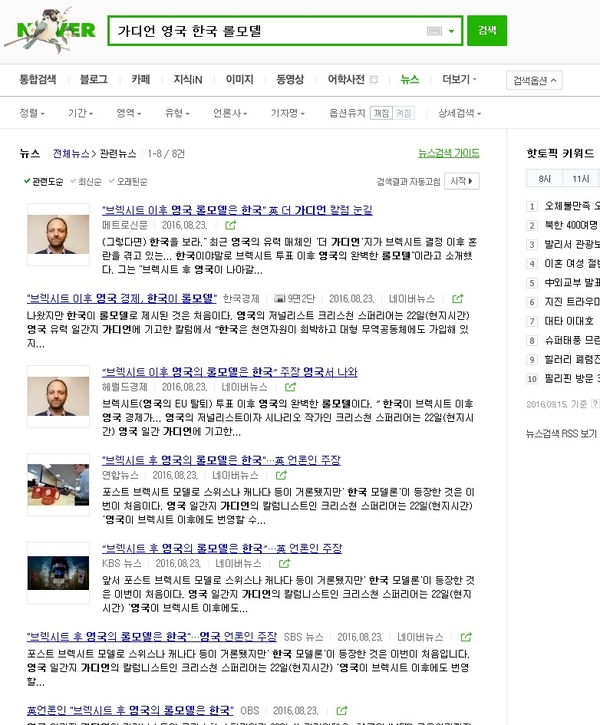
Task: Sort results by 최신순
Action: pyautogui.click(x=86, y=182)
